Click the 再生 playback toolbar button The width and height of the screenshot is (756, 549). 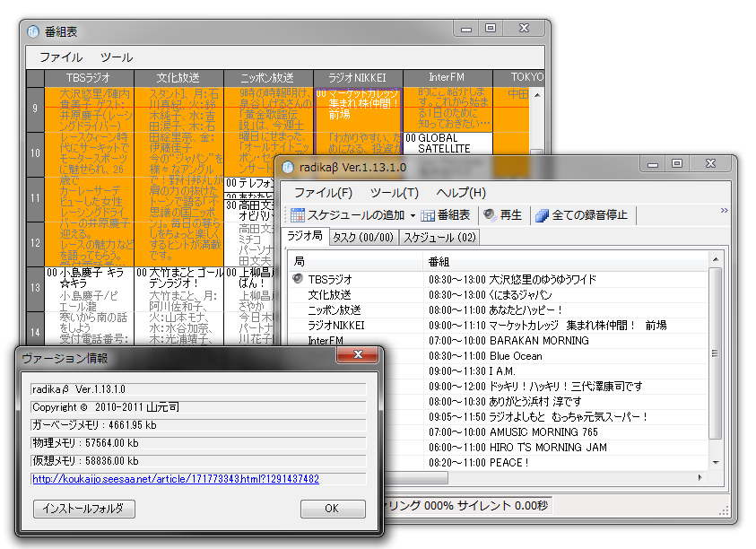pos(502,215)
